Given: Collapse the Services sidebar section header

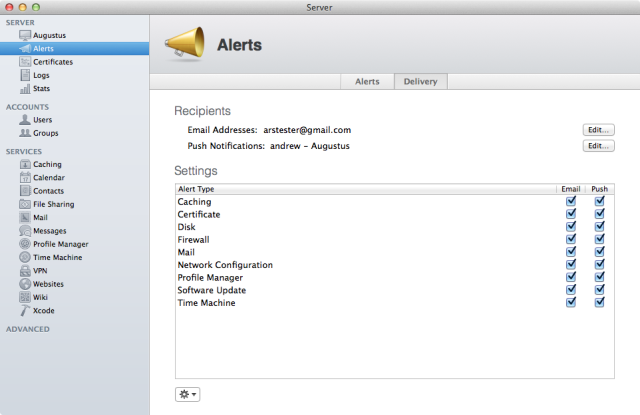Looking at the screenshot, I should tap(24, 151).
